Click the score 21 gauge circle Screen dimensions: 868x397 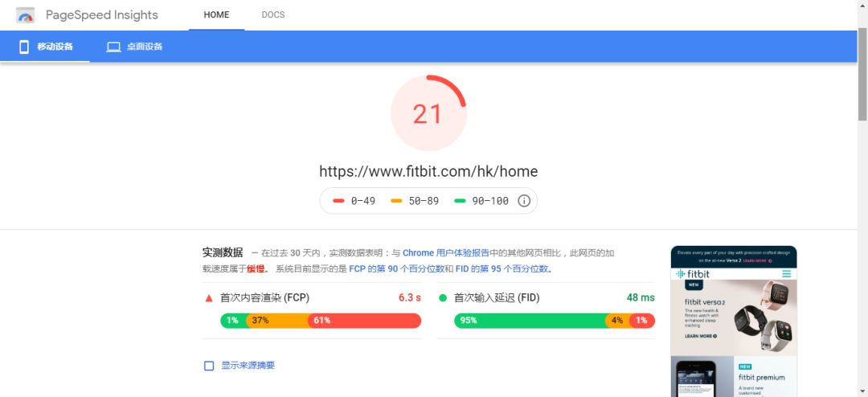428,113
